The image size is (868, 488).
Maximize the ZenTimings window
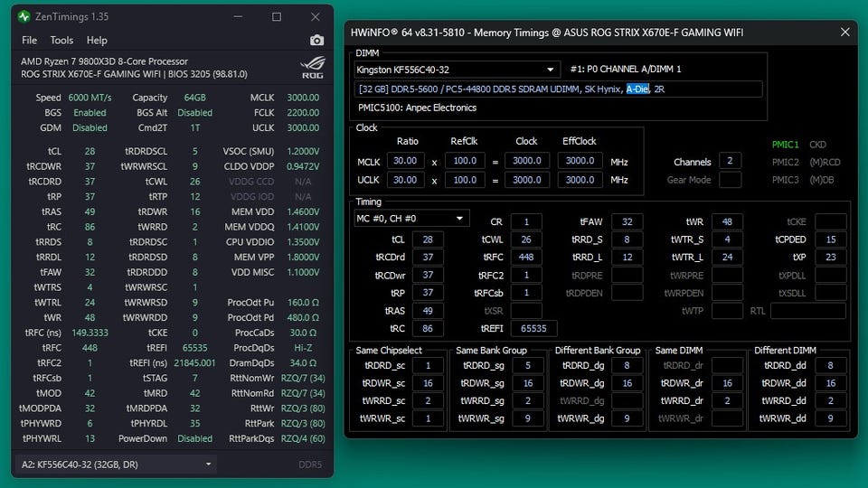277,16
